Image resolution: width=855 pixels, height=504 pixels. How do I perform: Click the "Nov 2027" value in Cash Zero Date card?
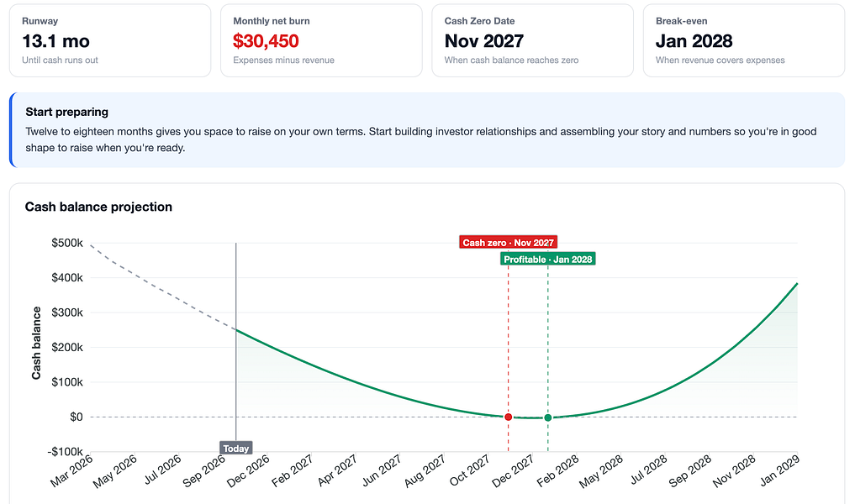[x=484, y=41]
